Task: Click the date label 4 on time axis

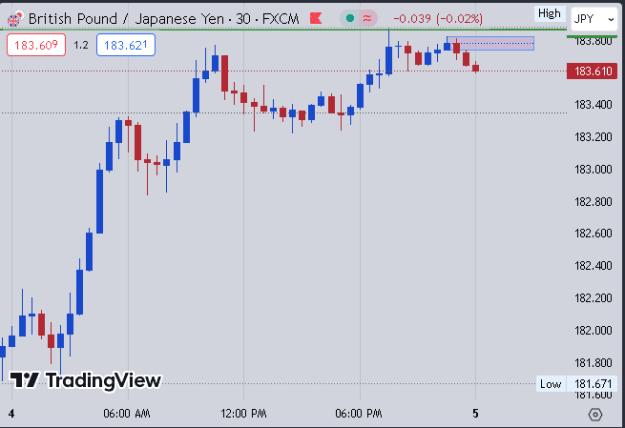Action: 12,414
